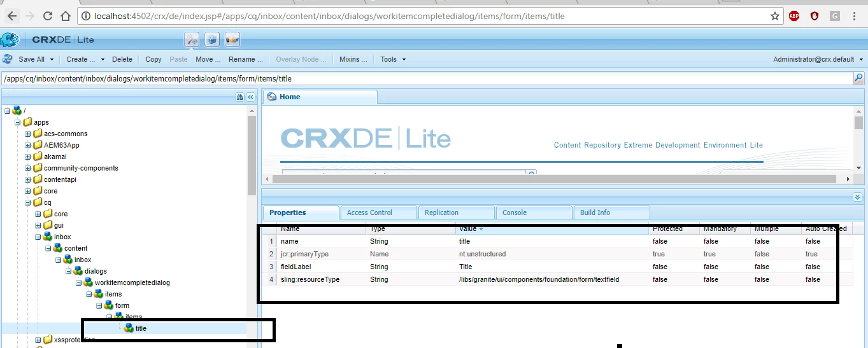Image resolution: width=868 pixels, height=348 pixels.
Task: Click the refresh icon beside Save All
Action: 8,59
